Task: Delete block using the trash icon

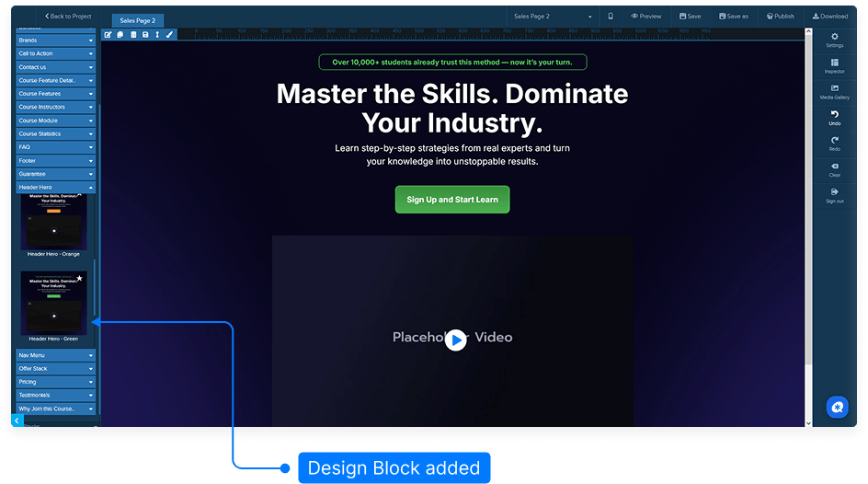Action: [133, 35]
